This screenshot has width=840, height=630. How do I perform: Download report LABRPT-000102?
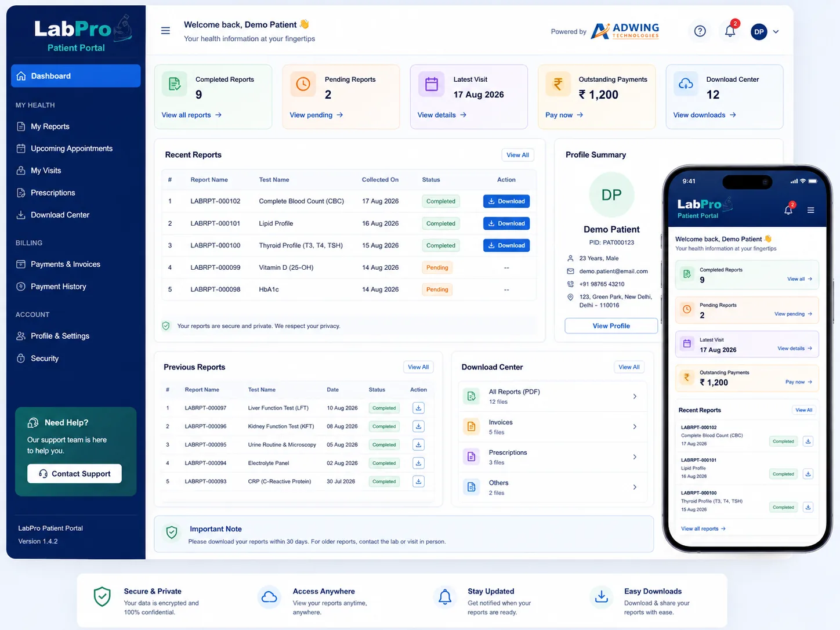[506, 201]
